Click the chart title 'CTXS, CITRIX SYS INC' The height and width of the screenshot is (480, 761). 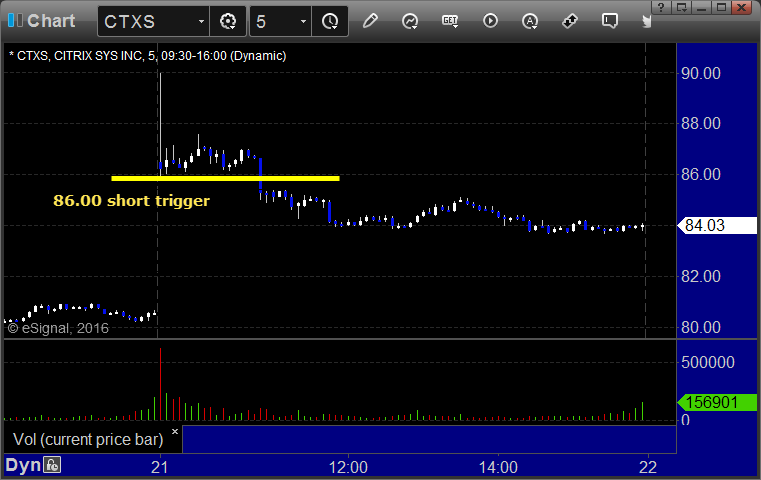pyautogui.click(x=80, y=56)
